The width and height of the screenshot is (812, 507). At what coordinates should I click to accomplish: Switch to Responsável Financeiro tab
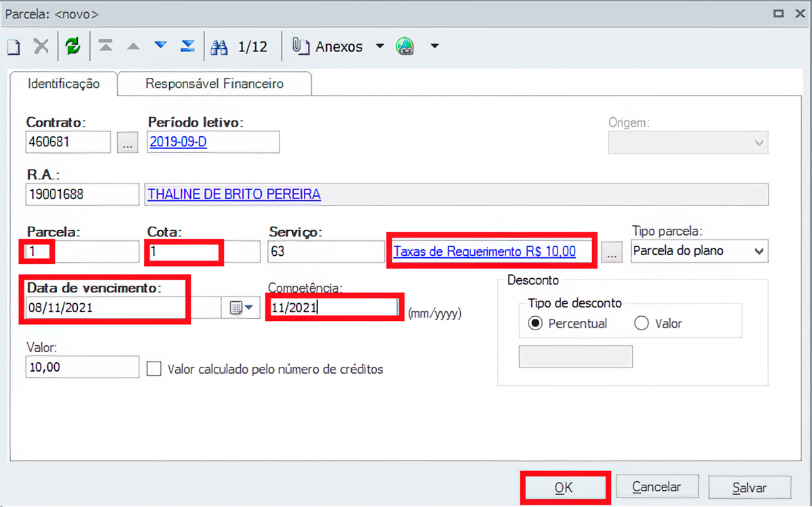(x=215, y=84)
